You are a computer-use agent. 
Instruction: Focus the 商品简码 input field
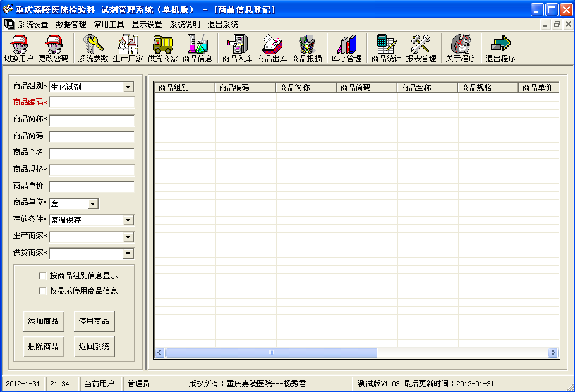pos(92,137)
